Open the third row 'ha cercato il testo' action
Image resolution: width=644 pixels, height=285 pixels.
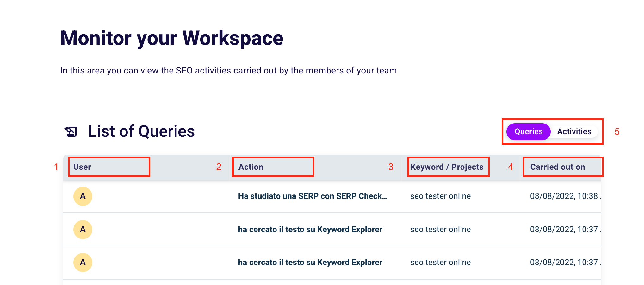click(310, 263)
